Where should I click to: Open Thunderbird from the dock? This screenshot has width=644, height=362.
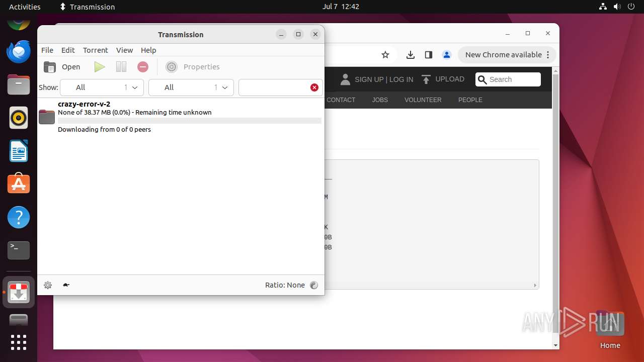(19, 51)
